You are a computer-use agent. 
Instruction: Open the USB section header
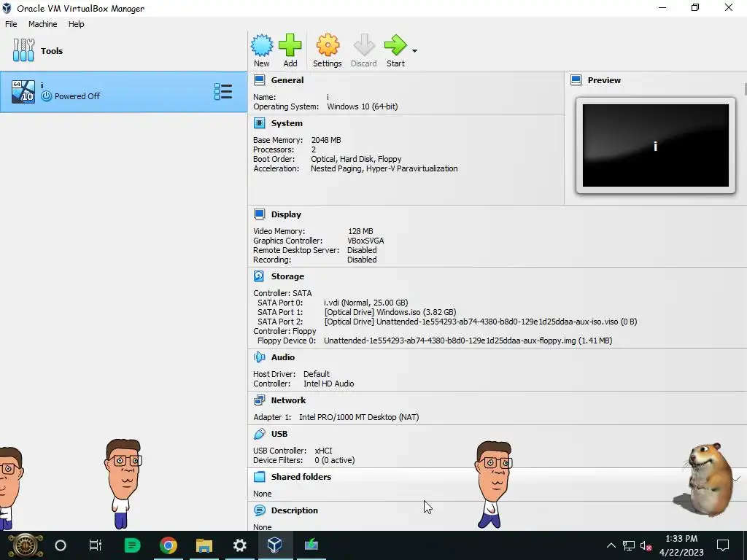[279, 434]
